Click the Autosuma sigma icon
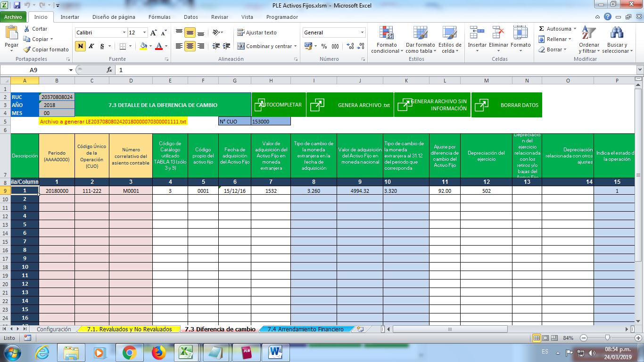The height and width of the screenshot is (362, 644). click(542, 29)
